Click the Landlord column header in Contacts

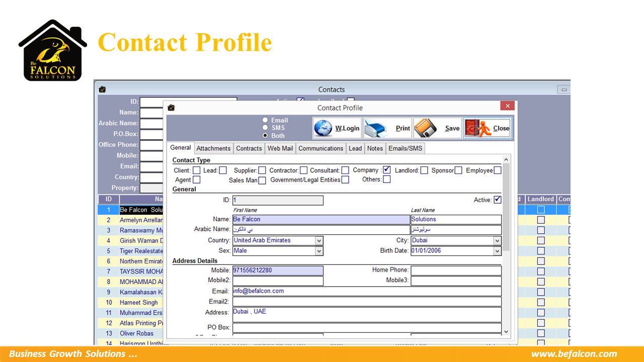click(541, 199)
